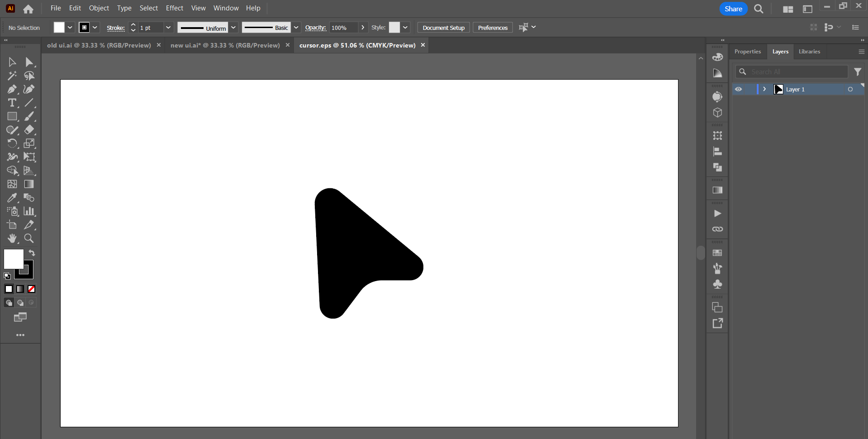The height and width of the screenshot is (439, 868).
Task: Select the Gradient tool in toolbar
Action: click(29, 184)
